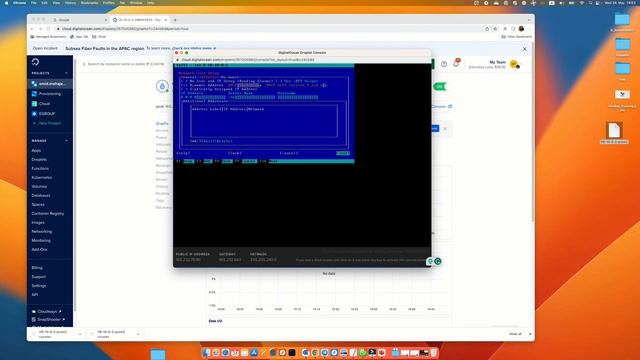Open Add-Ons in the sidebar

(x=39, y=249)
